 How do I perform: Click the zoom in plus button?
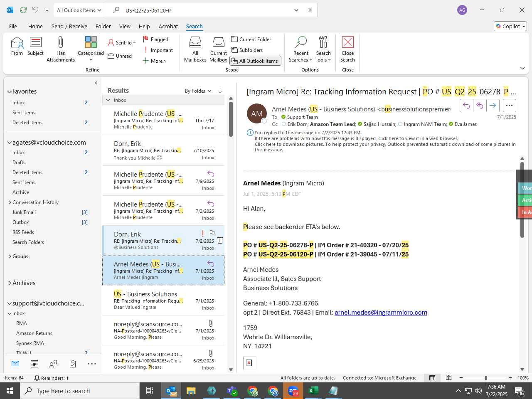(x=510, y=378)
